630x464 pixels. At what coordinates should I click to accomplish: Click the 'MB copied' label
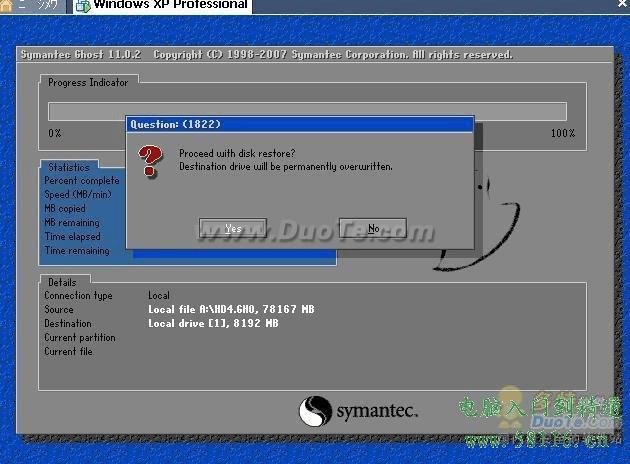65,208
